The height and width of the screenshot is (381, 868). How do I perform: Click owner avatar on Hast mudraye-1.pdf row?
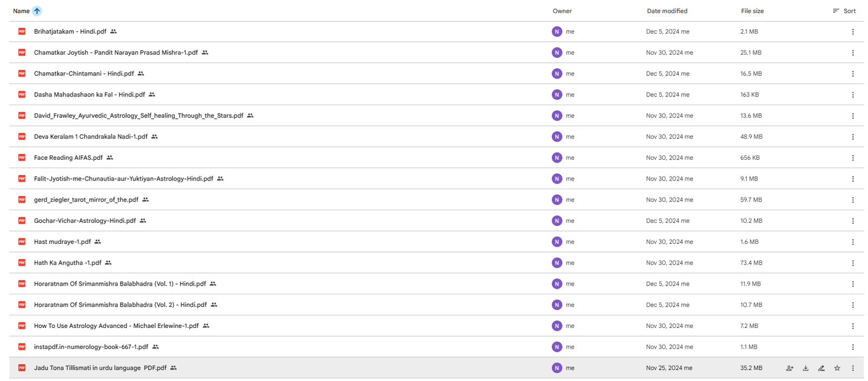(557, 242)
